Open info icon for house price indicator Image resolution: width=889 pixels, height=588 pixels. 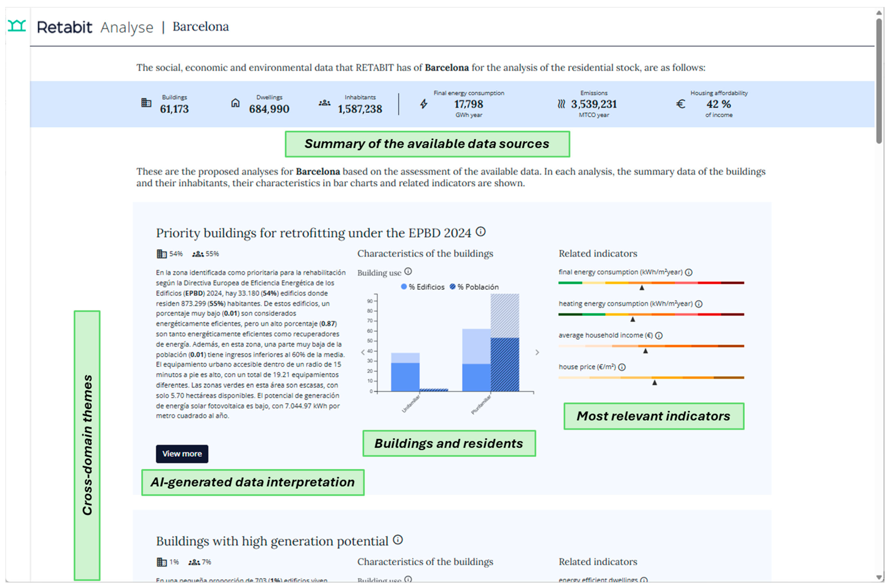click(622, 367)
